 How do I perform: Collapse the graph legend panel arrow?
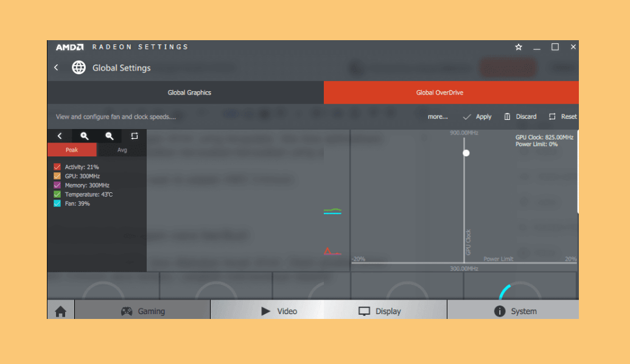click(x=60, y=136)
